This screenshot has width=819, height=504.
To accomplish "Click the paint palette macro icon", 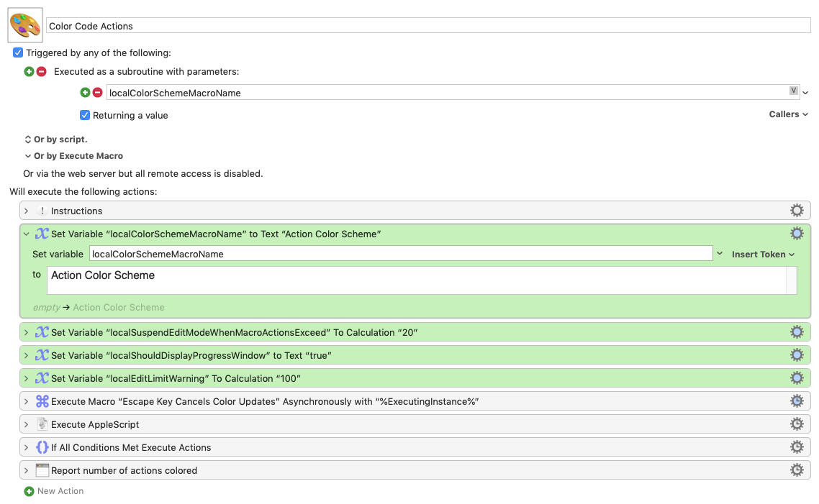I will (x=25, y=25).
